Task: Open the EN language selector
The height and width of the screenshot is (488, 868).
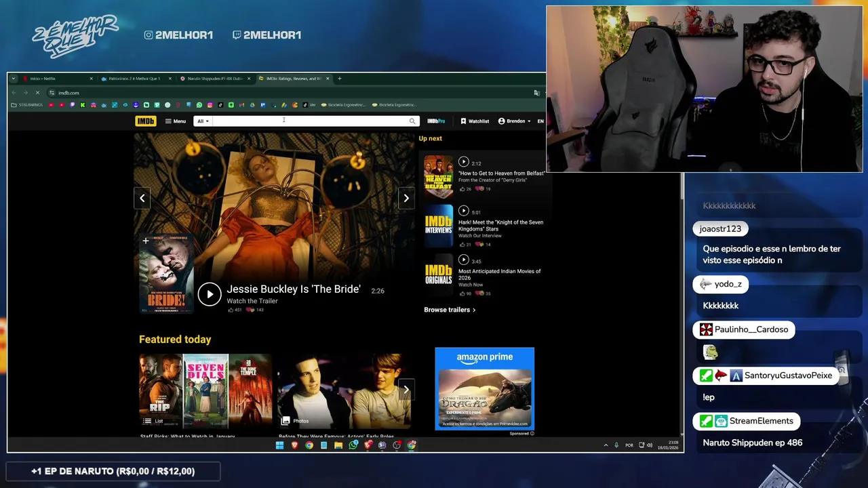Action: click(540, 121)
